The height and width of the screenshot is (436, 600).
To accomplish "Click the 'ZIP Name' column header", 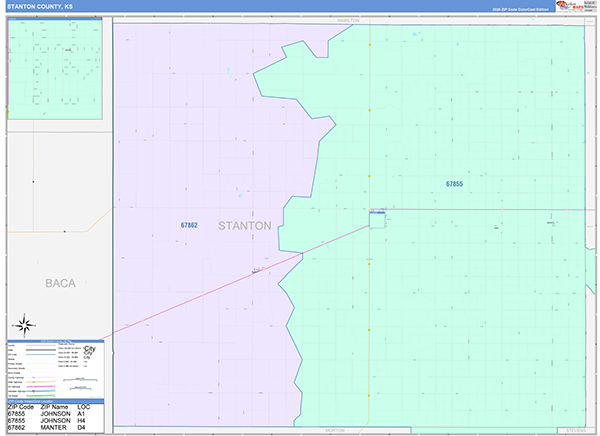I will coord(54,407).
